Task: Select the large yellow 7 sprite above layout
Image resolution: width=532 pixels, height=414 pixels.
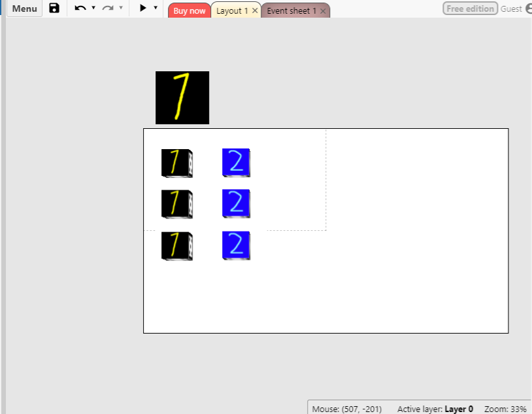Action: pos(182,97)
